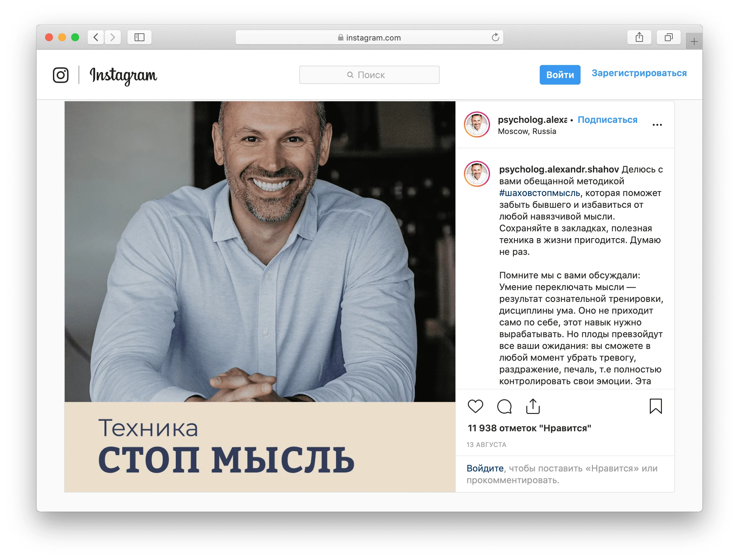Focus the Поиск search field
This screenshot has width=739, height=560.
[x=369, y=75]
